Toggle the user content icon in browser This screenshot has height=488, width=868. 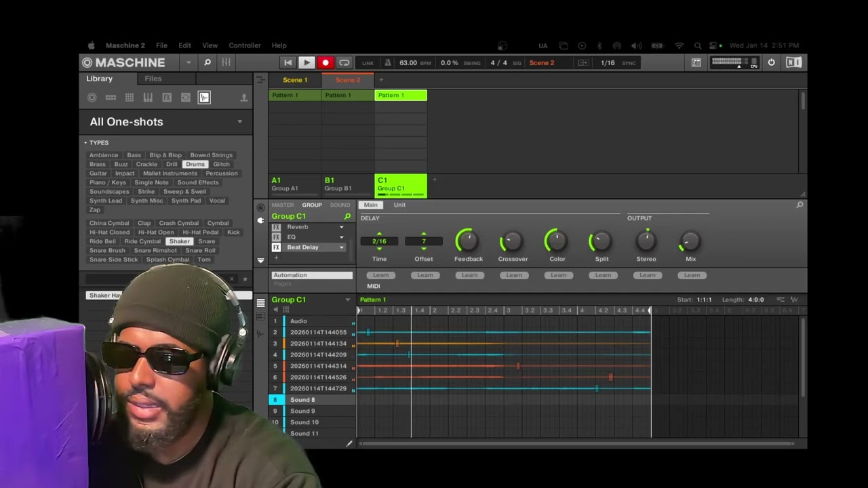244,98
